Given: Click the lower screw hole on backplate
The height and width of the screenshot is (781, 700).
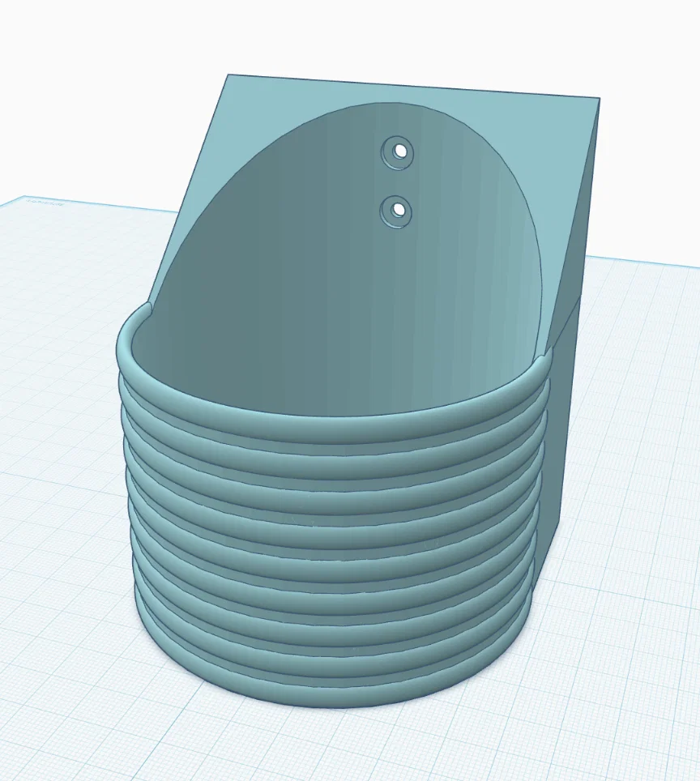Looking at the screenshot, I should (x=397, y=211).
